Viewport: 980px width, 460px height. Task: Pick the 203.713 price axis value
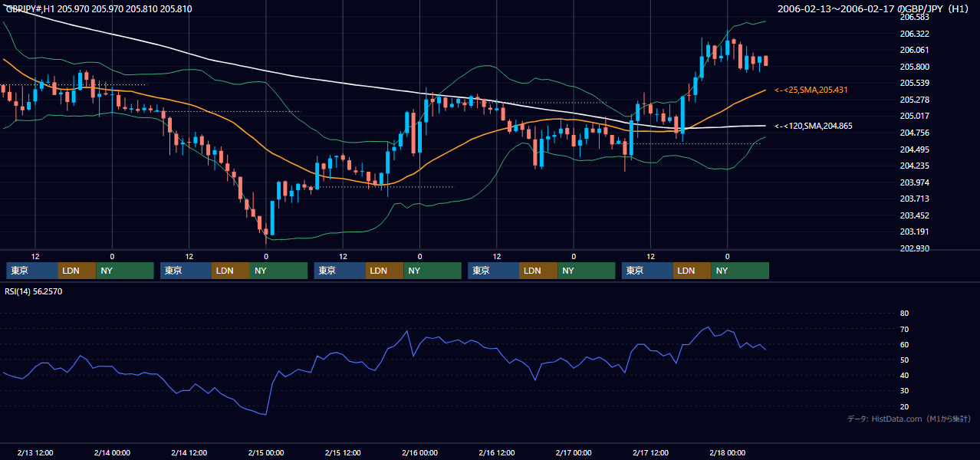click(x=914, y=199)
